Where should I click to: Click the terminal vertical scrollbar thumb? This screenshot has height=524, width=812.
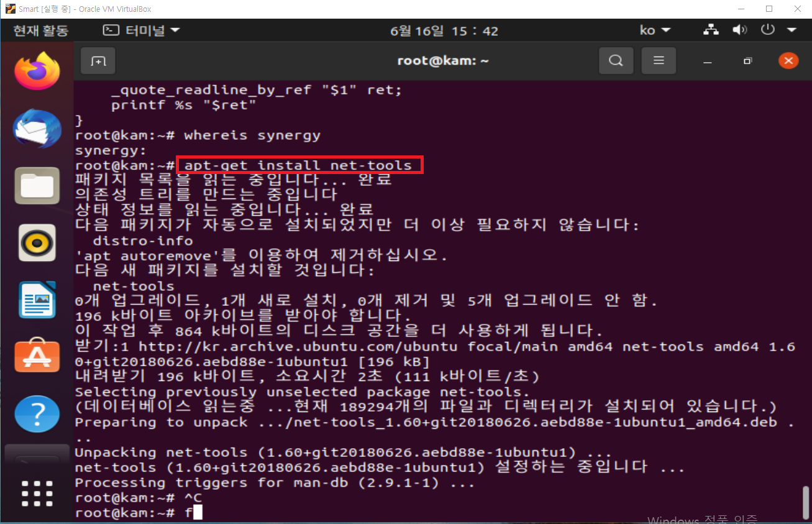coord(806,502)
